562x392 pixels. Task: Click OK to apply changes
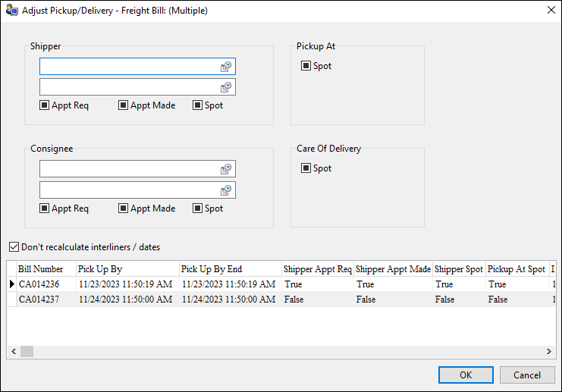(x=466, y=375)
